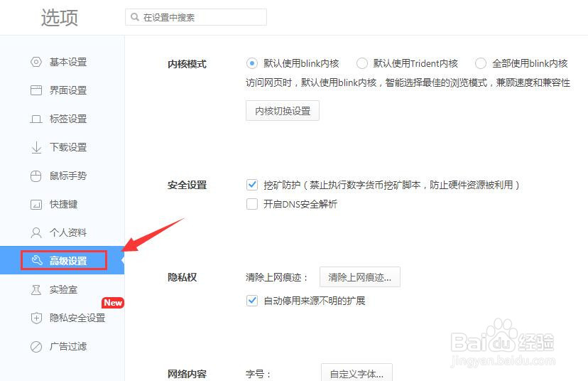Click 内核切换设置 button
The height and width of the screenshot is (381, 588).
click(x=283, y=111)
